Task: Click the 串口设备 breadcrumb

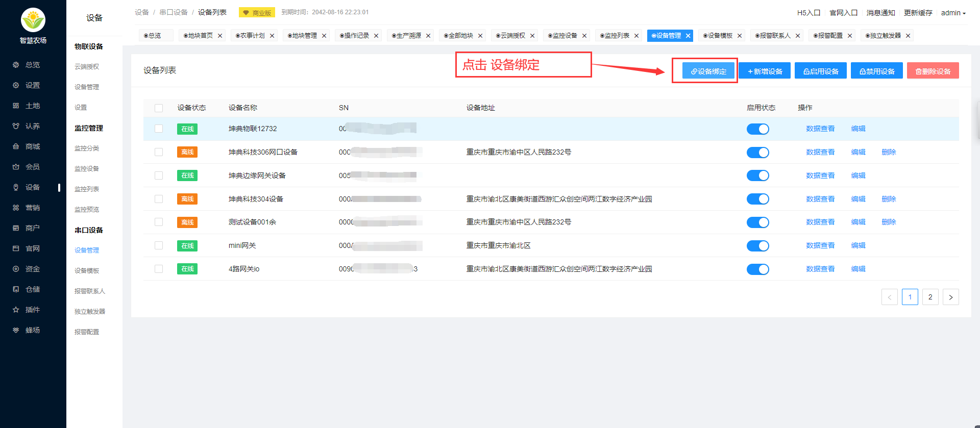Action: pos(174,12)
